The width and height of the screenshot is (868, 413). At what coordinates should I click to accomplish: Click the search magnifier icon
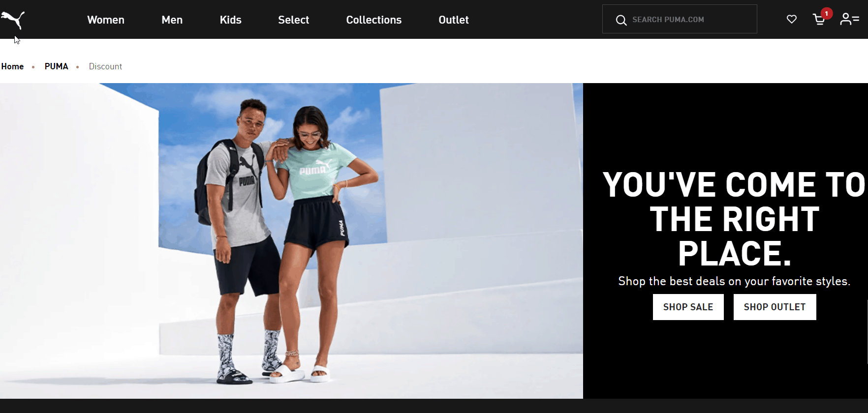(x=621, y=20)
